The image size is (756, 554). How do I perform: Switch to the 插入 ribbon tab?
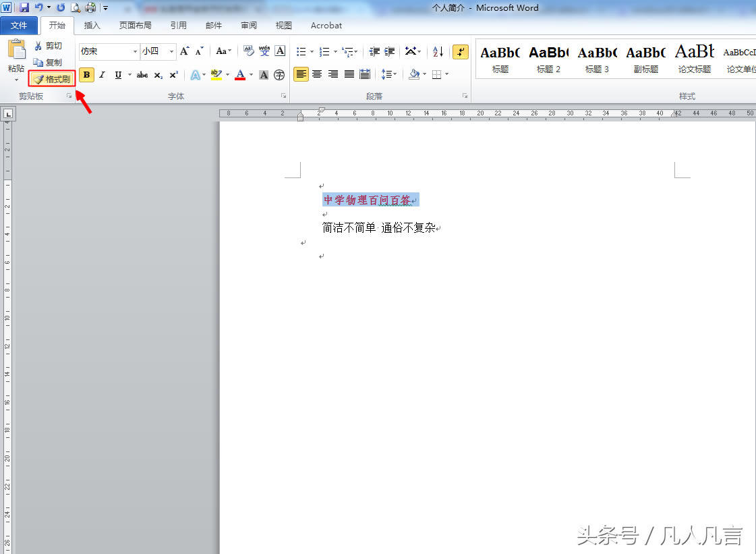tap(92, 26)
